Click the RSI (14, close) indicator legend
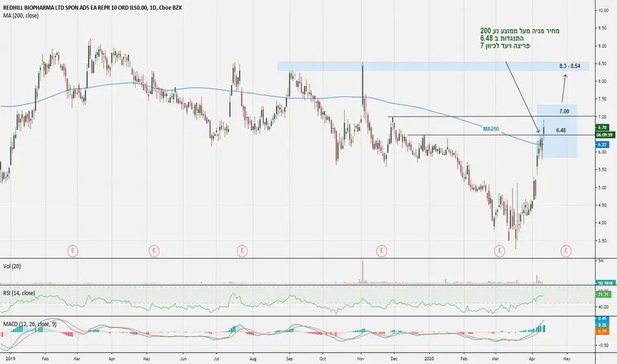Image resolution: width=617 pixels, height=364 pixels. (19, 293)
